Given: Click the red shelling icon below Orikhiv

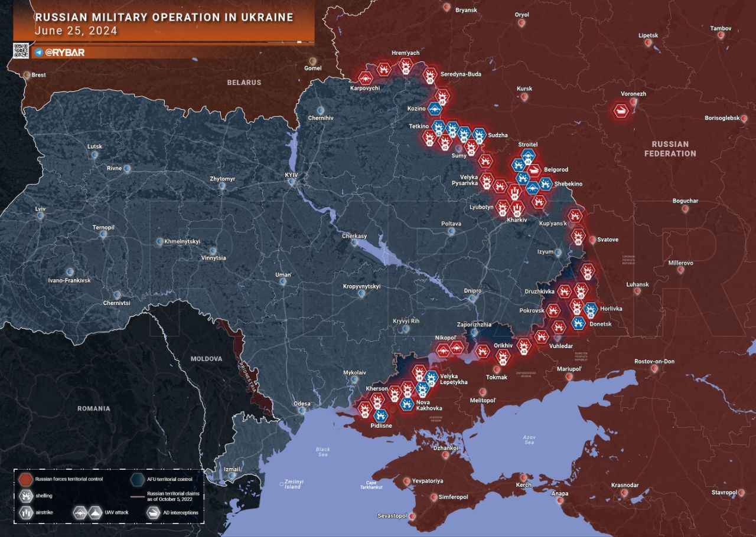Looking at the screenshot, I should 503,356.
